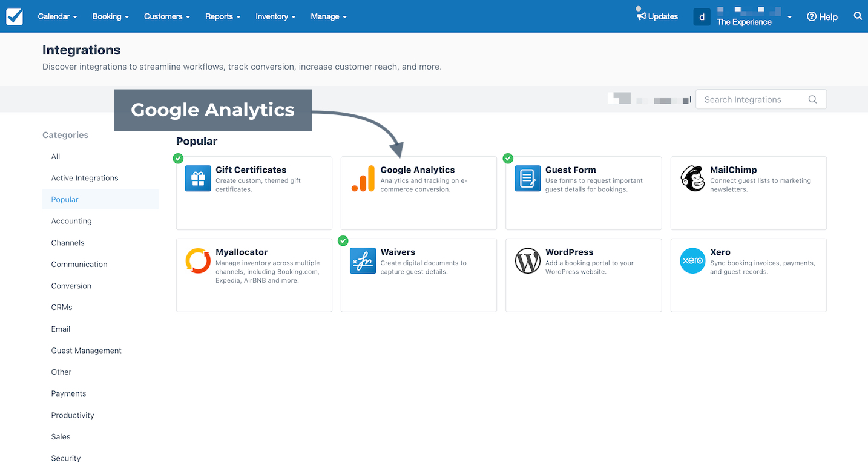Click the Updates megaphone icon
868x474 pixels.
click(x=641, y=16)
